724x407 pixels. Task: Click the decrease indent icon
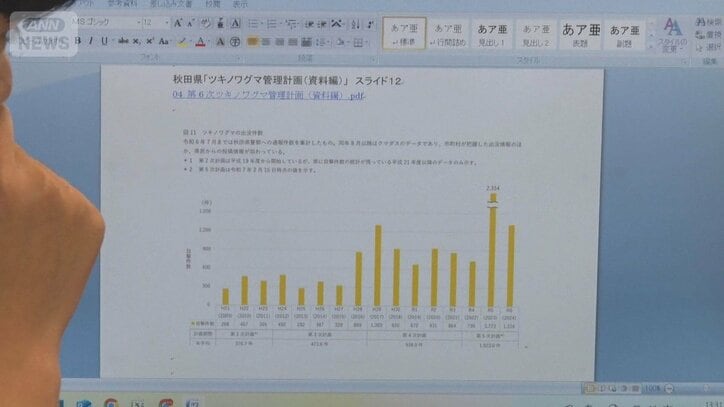[309, 24]
